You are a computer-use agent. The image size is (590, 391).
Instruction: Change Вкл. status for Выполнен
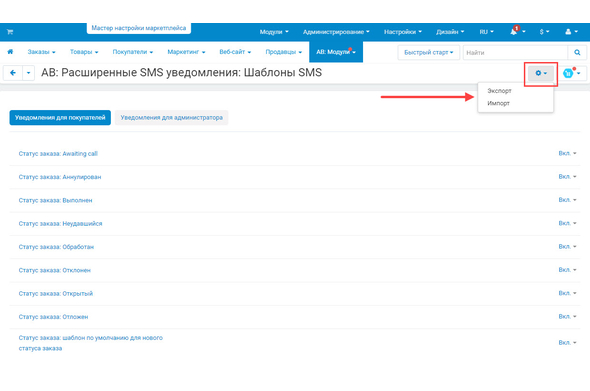(567, 200)
